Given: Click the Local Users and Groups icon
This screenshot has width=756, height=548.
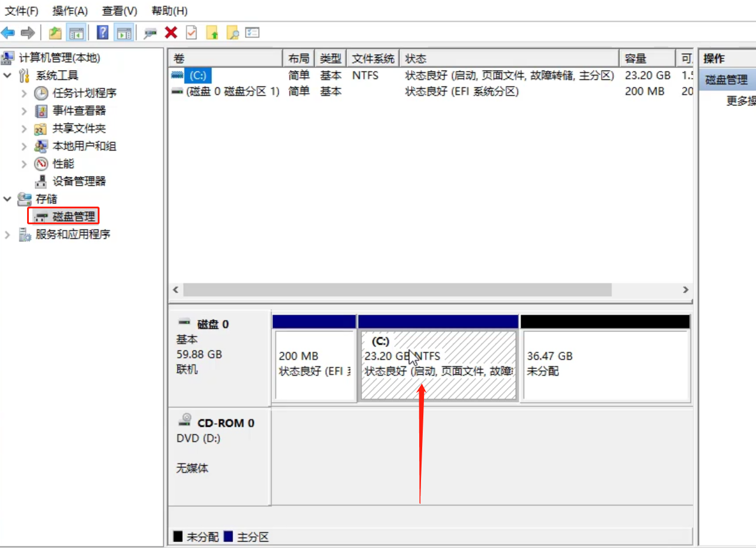Looking at the screenshot, I should coord(41,146).
